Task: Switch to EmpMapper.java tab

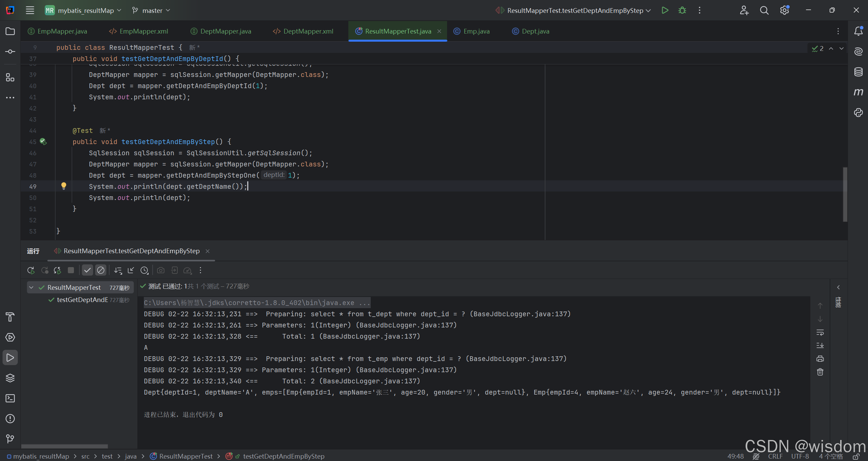Action: (x=57, y=31)
